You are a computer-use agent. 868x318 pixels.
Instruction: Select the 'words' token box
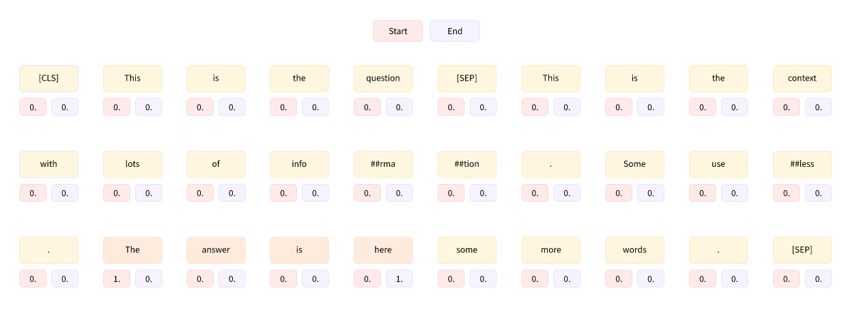[634, 250]
